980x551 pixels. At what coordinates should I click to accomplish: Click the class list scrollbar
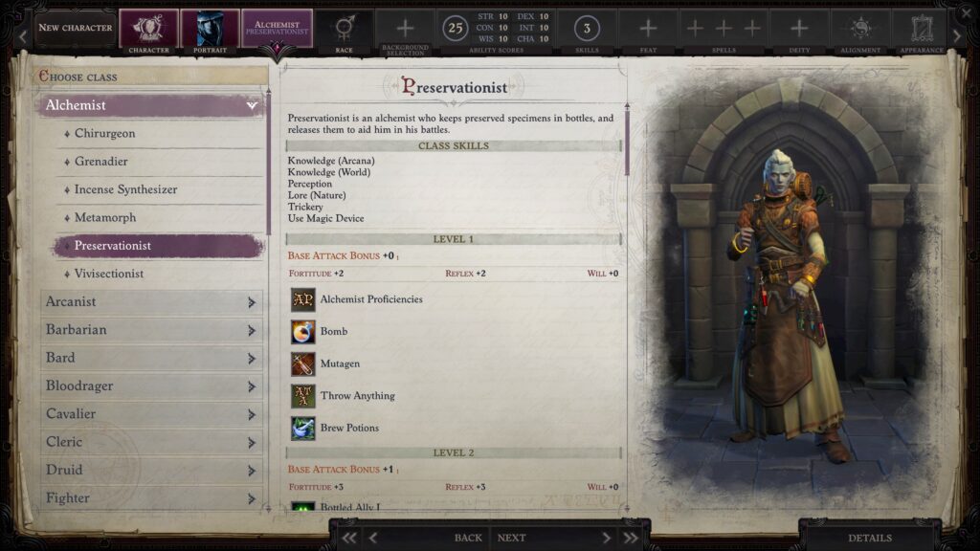coord(269,165)
